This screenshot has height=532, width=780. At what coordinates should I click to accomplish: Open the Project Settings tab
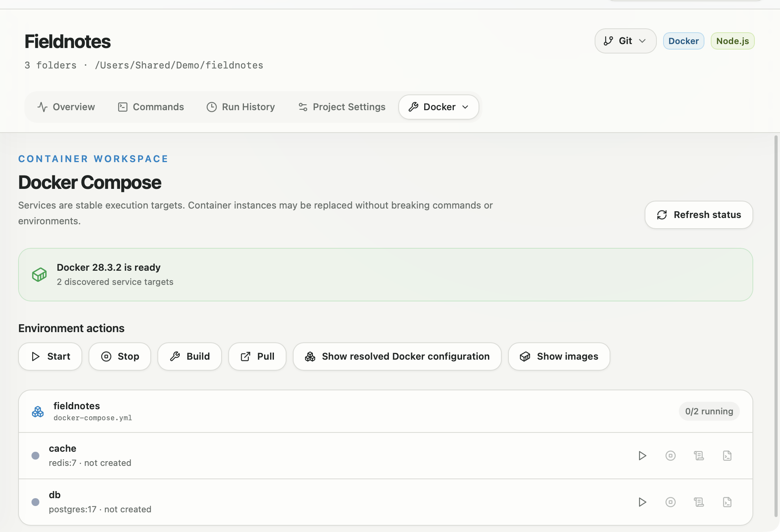pos(342,107)
